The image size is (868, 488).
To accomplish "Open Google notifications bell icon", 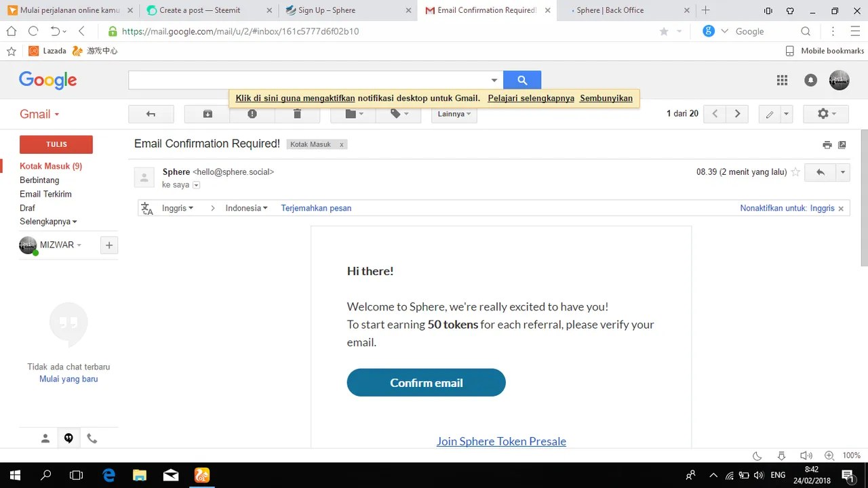I will tap(810, 80).
